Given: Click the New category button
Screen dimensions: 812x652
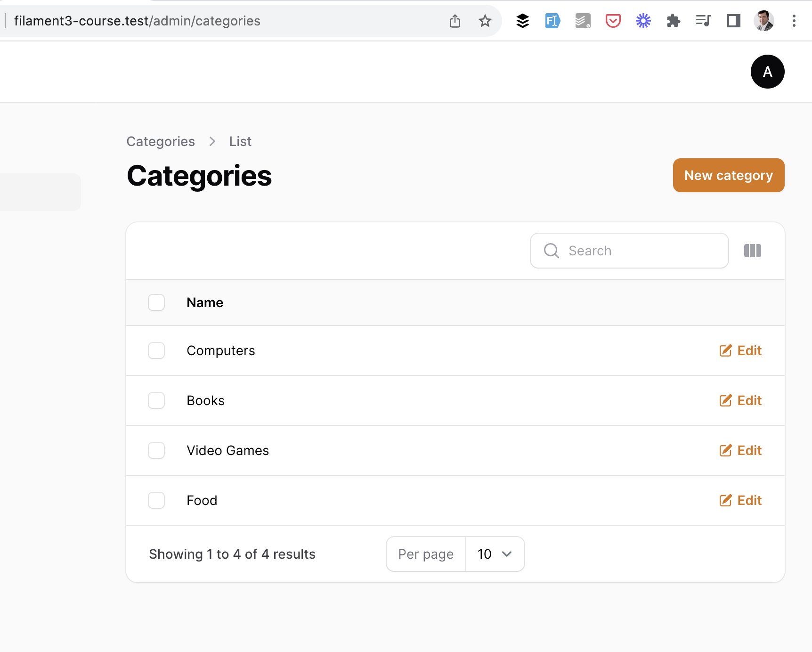Looking at the screenshot, I should 728,175.
